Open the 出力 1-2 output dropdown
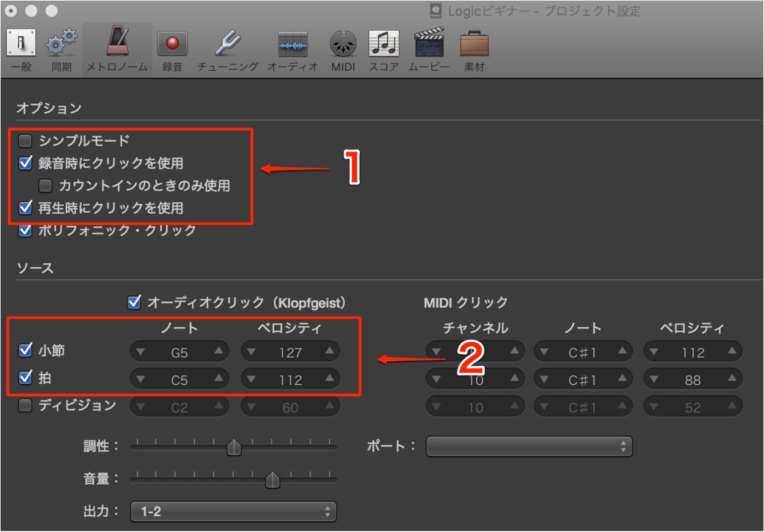The height and width of the screenshot is (532, 764). pos(233,512)
